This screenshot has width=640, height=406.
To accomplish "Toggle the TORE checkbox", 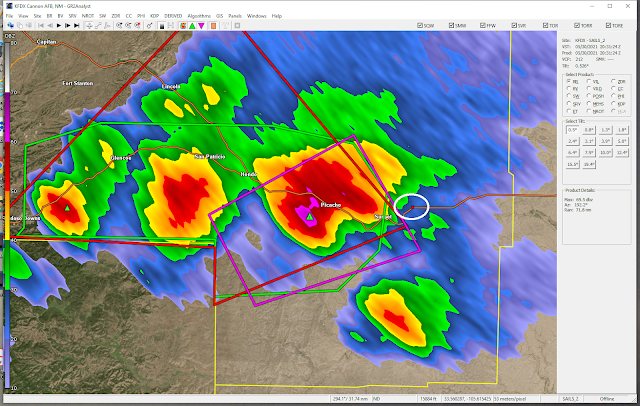I will (x=608, y=25).
